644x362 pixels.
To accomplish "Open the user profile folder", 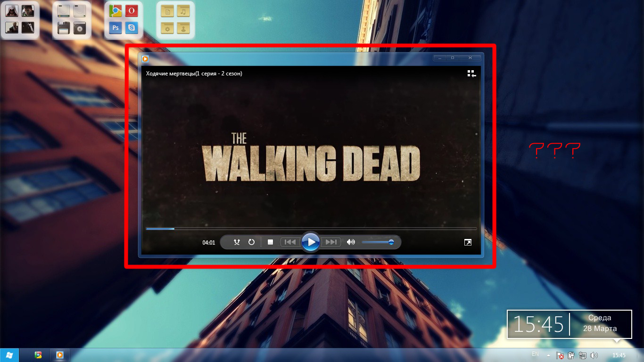I will tap(183, 28).
